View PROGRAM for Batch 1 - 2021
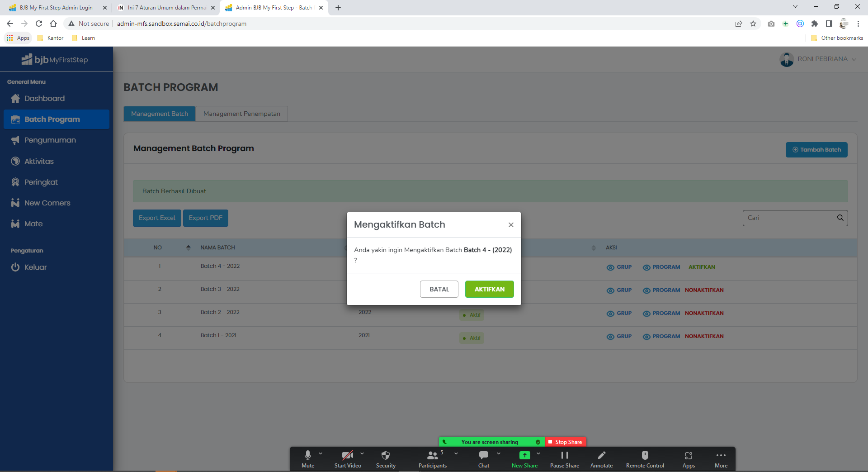 coord(661,336)
